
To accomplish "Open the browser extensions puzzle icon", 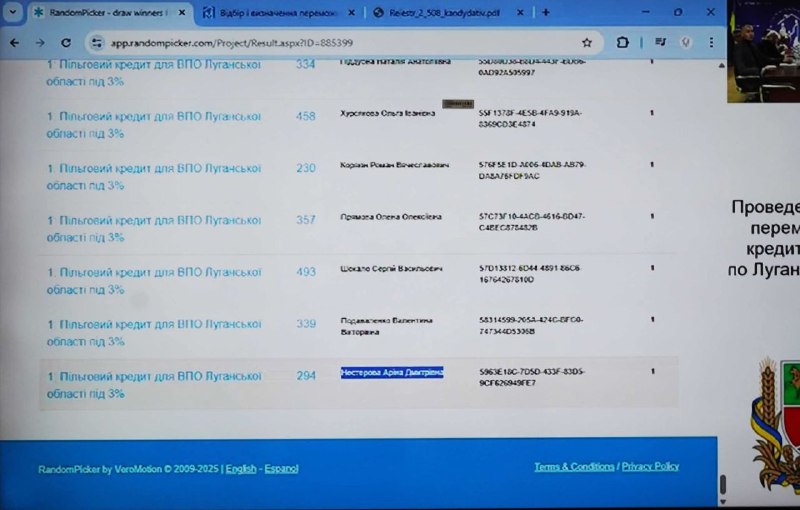I will pyautogui.click(x=623, y=43).
